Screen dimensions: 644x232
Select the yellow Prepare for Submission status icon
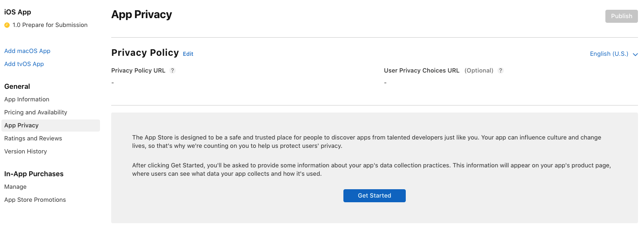[7, 25]
